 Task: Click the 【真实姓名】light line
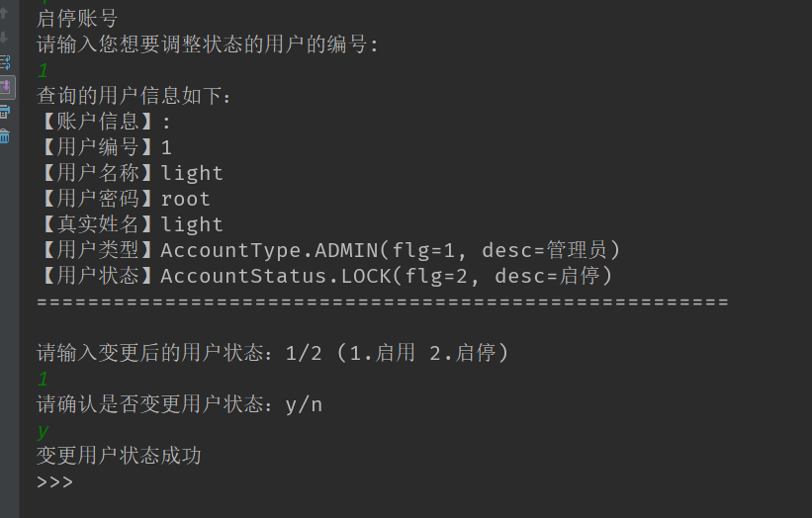point(130,224)
